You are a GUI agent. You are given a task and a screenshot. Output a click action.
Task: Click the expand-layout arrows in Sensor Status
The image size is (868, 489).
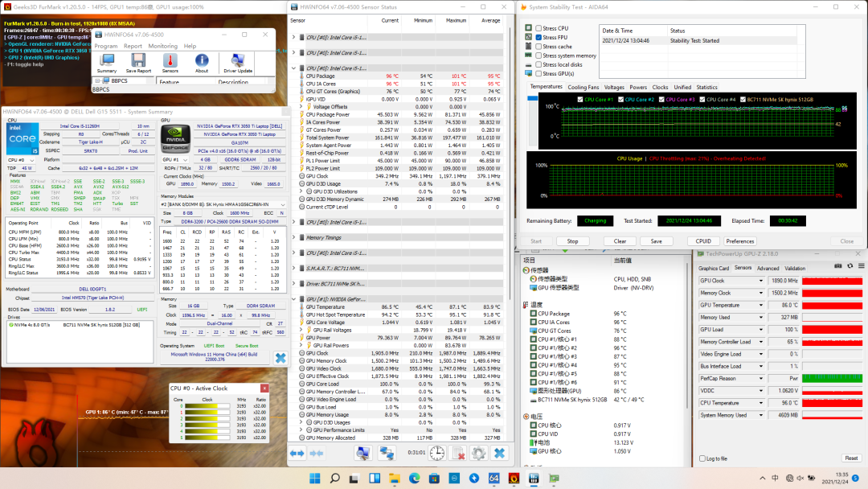(297, 453)
